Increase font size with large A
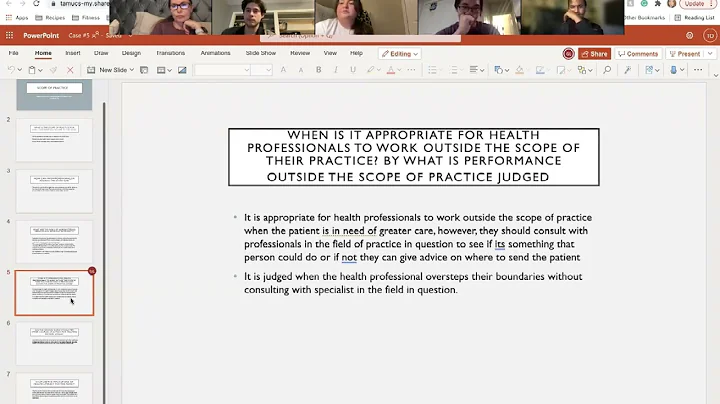This screenshot has height=404, width=720. 283,70
